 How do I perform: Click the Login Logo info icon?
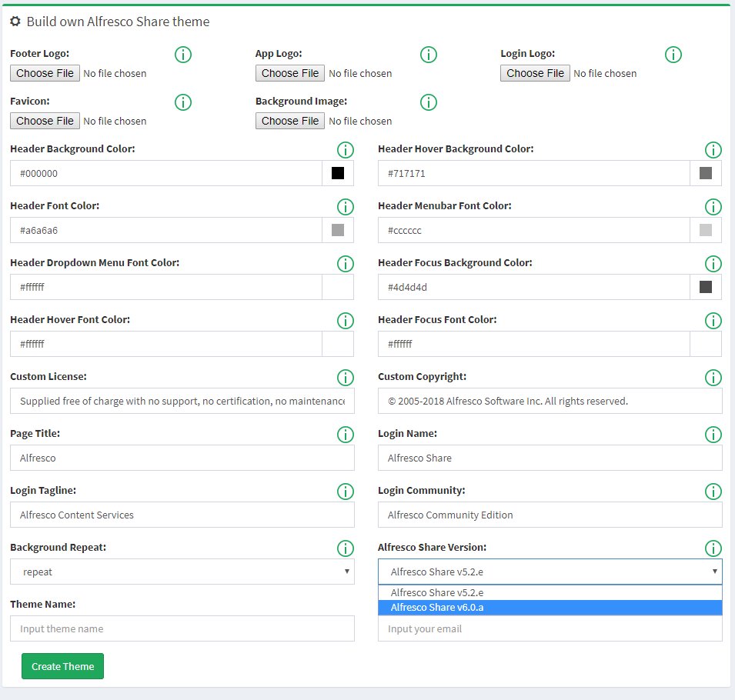click(673, 55)
